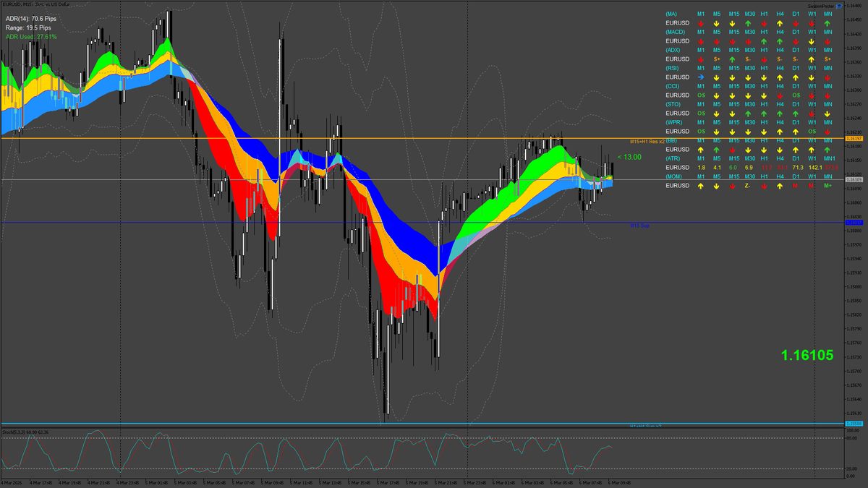Click the (STO) indicator header label

[x=673, y=105]
